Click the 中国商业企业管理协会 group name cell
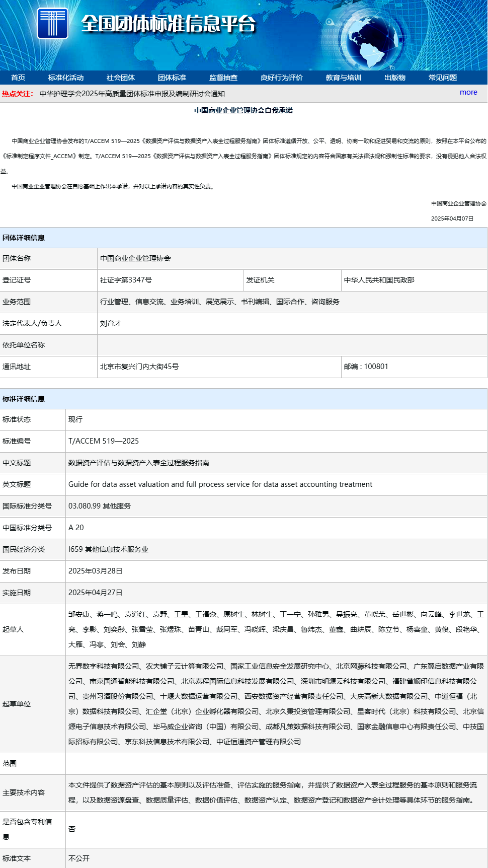The height and width of the screenshot is (868, 488). click(x=135, y=258)
